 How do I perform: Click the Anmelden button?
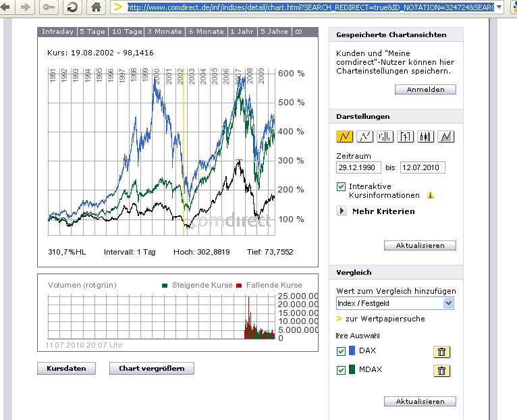coord(425,89)
